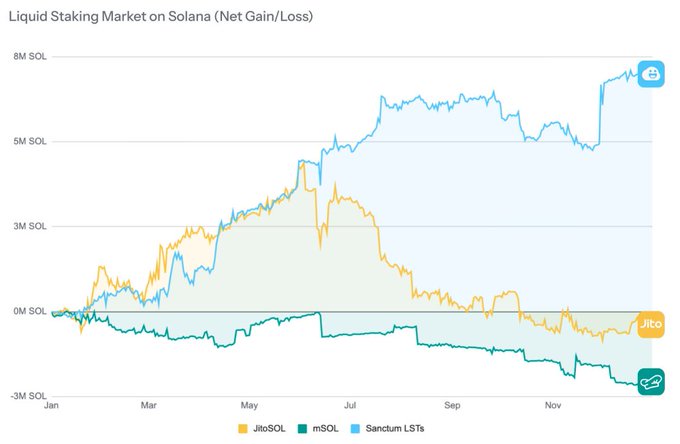Select the Sep label on the x-axis
Viewport: 680px width, 444px height.
(452, 407)
